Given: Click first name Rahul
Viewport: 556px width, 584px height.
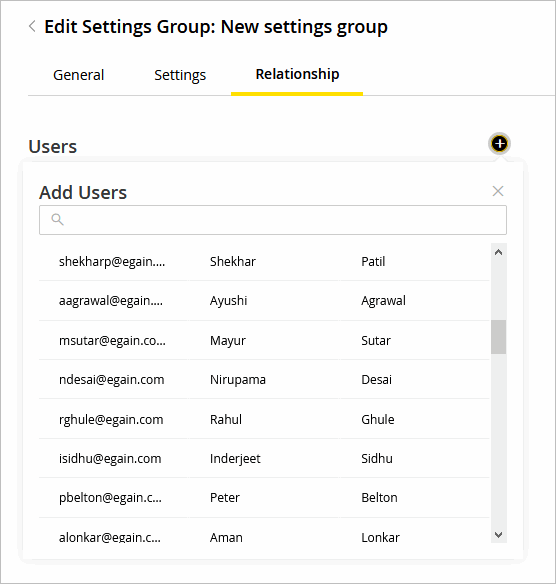Looking at the screenshot, I should tap(226, 419).
